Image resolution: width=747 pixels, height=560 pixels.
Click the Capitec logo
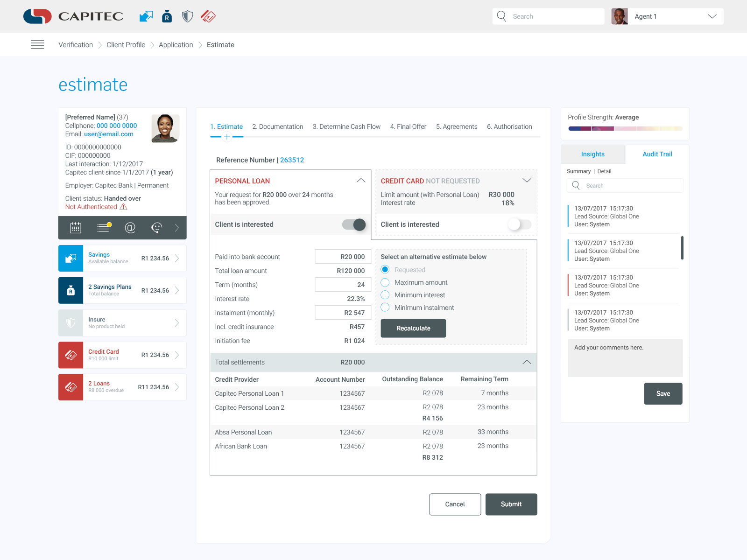click(x=73, y=16)
